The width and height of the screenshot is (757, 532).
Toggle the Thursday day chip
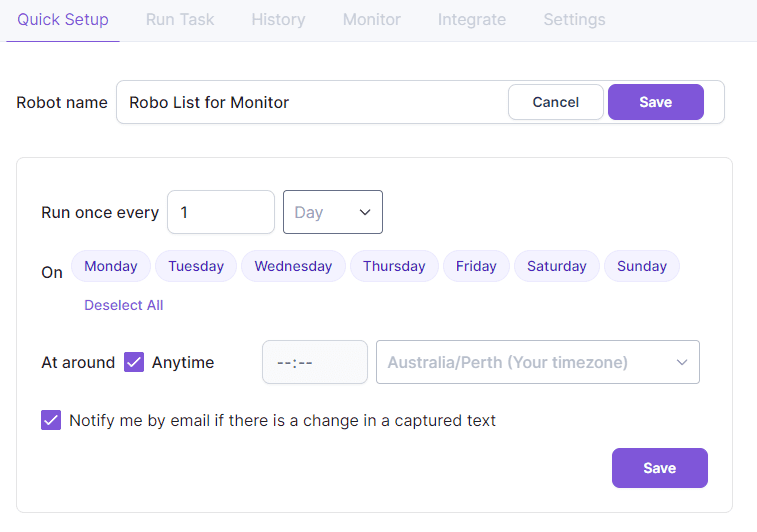click(394, 266)
